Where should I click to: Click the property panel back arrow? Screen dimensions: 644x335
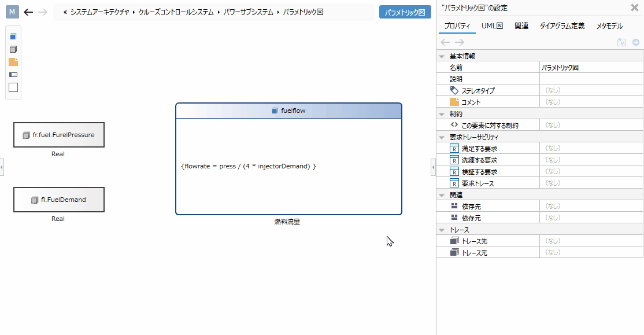pos(445,42)
